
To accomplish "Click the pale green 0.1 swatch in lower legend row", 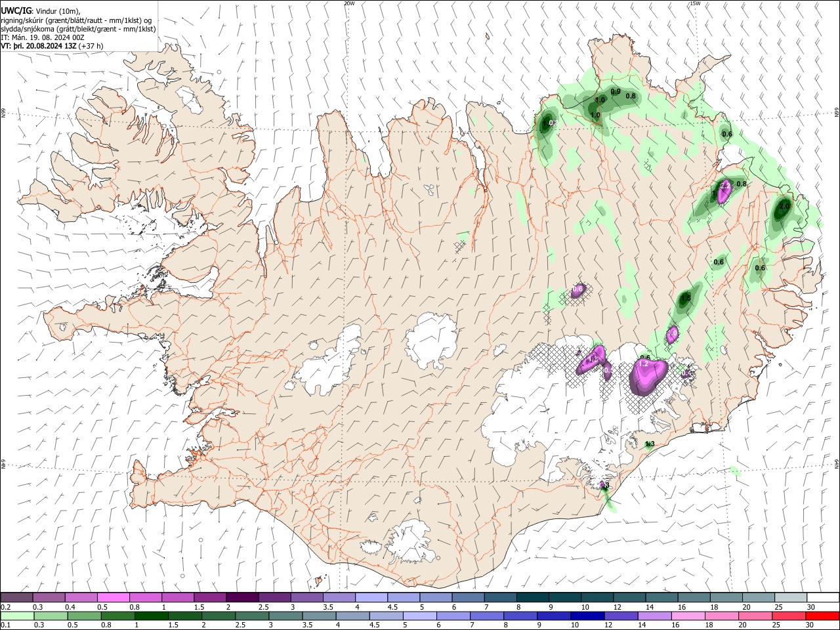I will coord(16,616).
